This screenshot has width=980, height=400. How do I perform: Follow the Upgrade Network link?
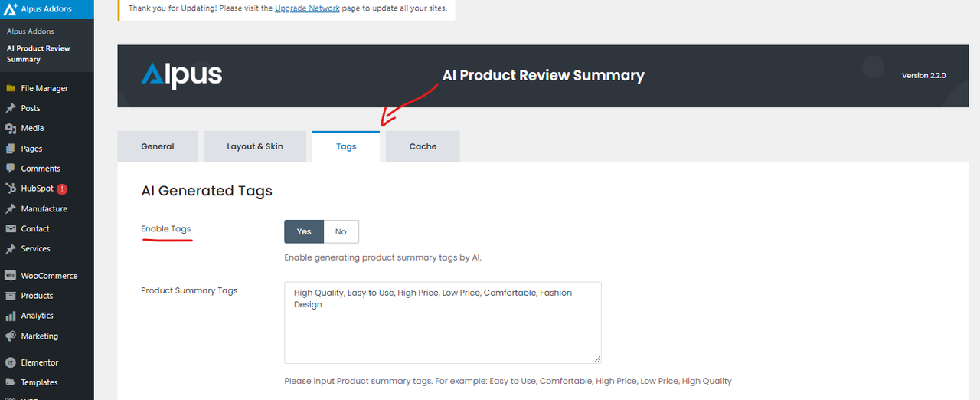coord(307,8)
